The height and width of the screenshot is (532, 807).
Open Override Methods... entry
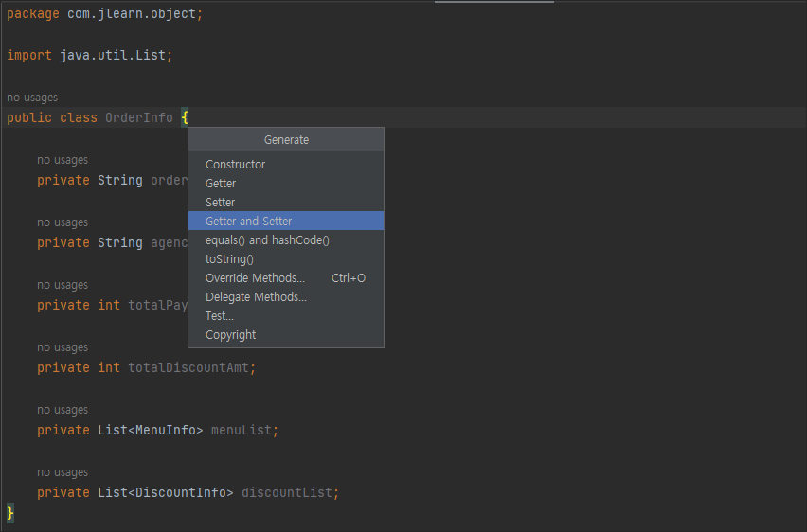click(286, 278)
